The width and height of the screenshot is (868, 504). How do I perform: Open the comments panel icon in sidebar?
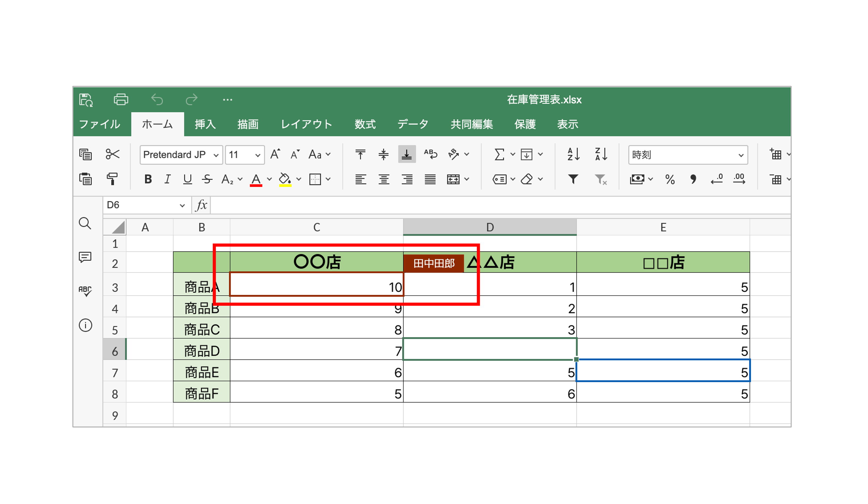pyautogui.click(x=85, y=257)
